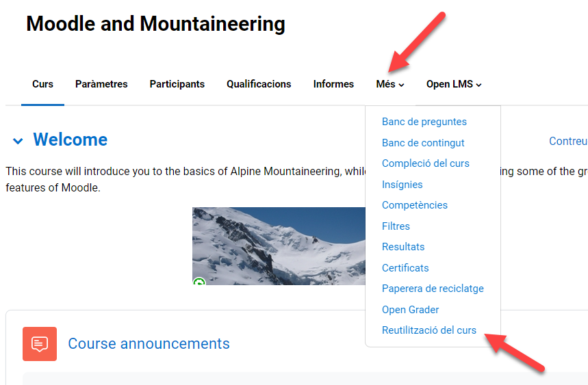Screen dimensions: 588x385
Task: Choose Banc de preguntes from menu
Action: (x=424, y=122)
